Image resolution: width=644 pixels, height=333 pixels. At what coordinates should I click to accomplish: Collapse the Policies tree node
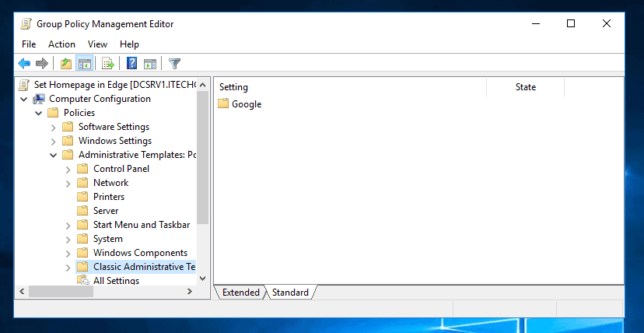[x=39, y=113]
